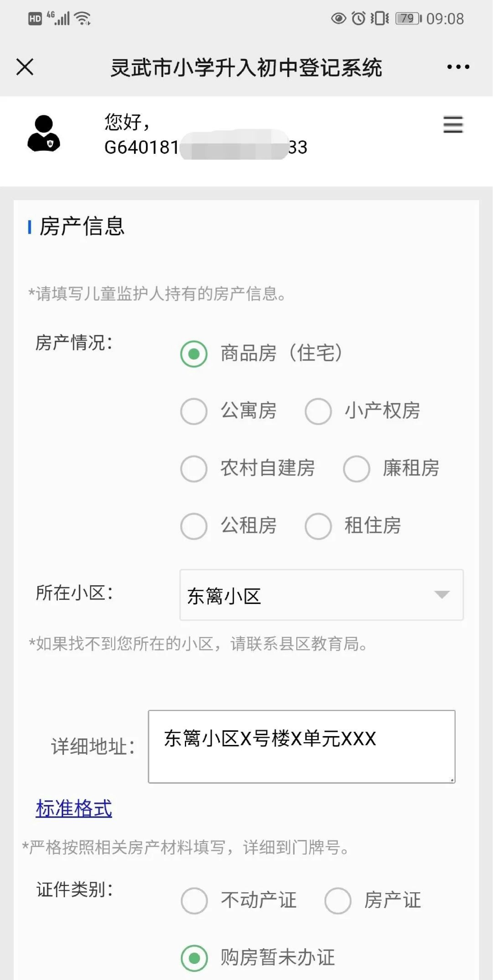Select 公租房 radio option
493x980 pixels.
(x=194, y=526)
